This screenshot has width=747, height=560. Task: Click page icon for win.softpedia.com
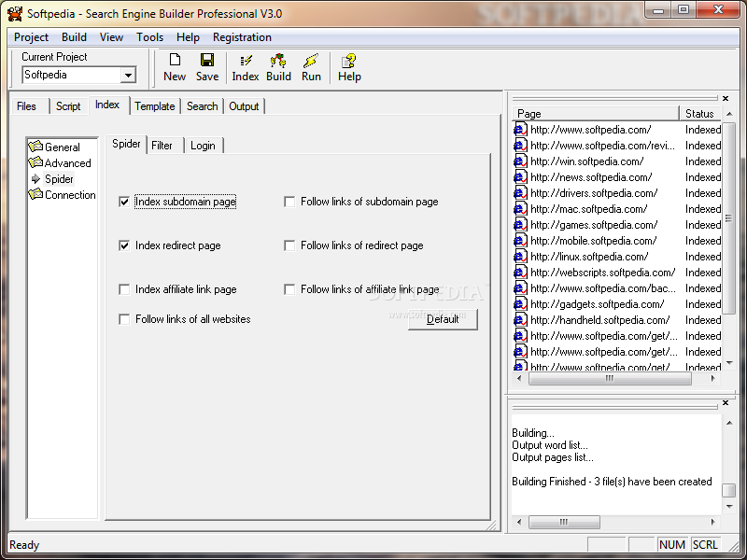pos(520,161)
